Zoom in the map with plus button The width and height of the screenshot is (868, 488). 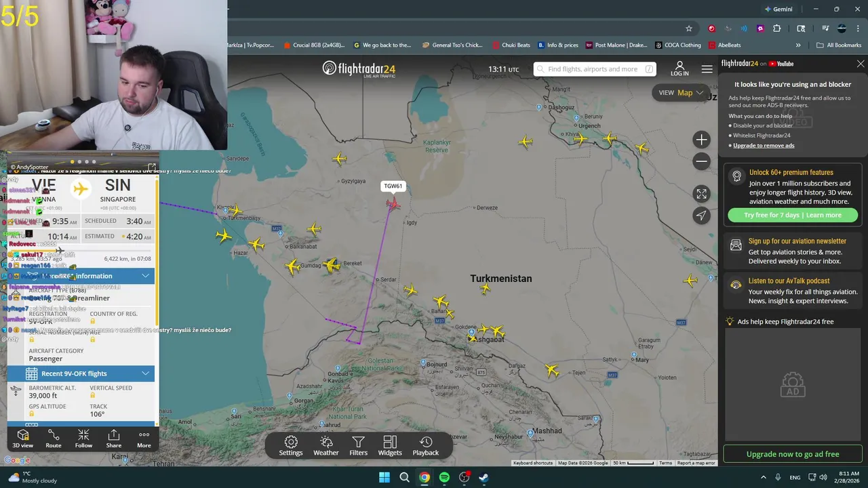(x=701, y=140)
